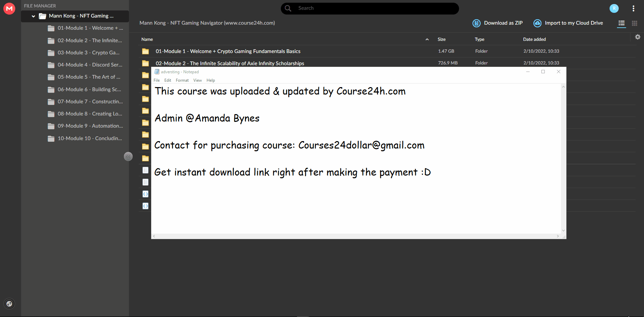Image resolution: width=644 pixels, height=317 pixels.
Task: Open 02-Module 2 - The Infinite Scalability row
Action: pos(387,63)
